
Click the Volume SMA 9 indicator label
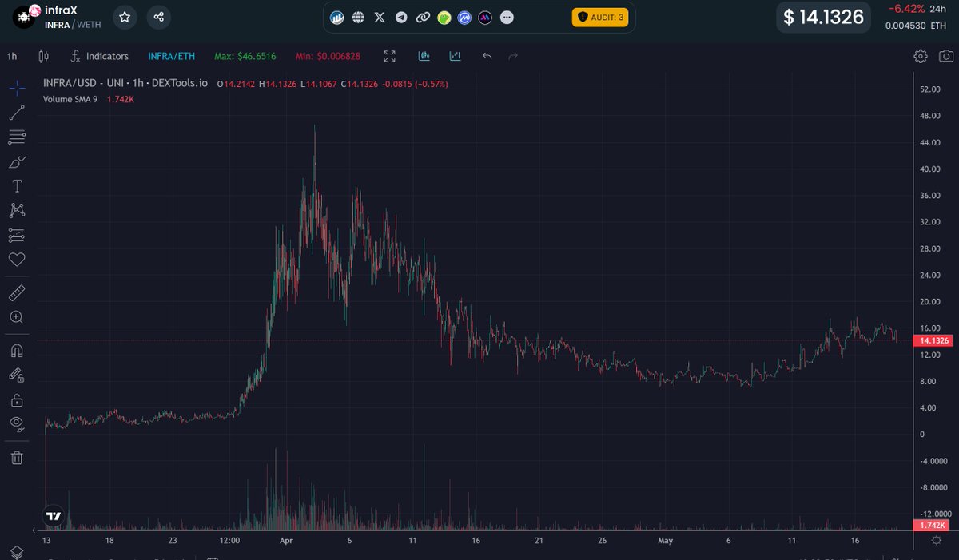70,100
